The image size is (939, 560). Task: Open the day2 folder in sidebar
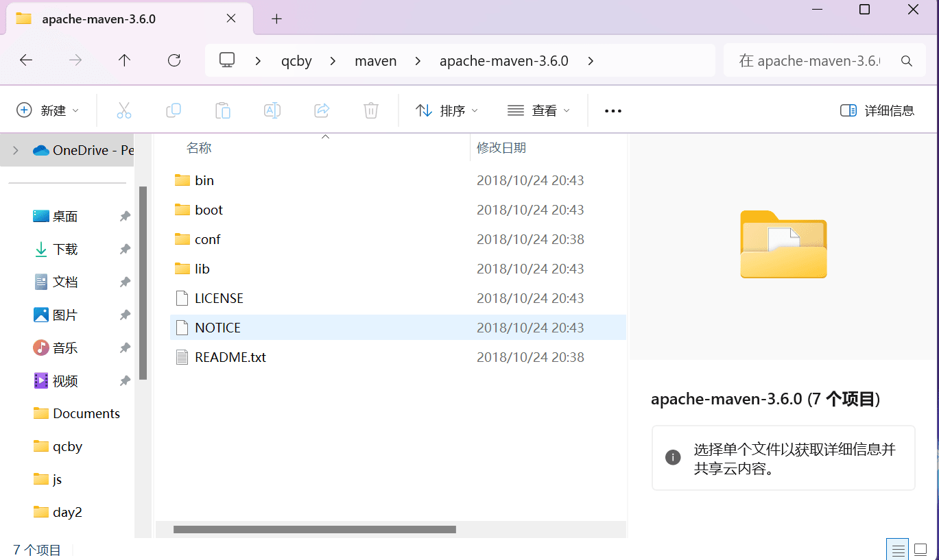(58, 512)
